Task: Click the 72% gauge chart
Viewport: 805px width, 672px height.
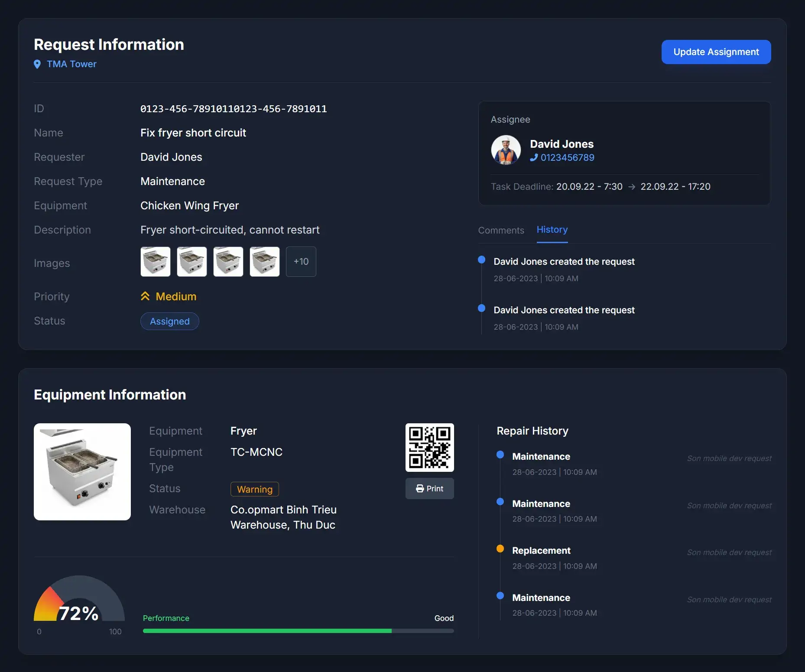Action: click(79, 602)
